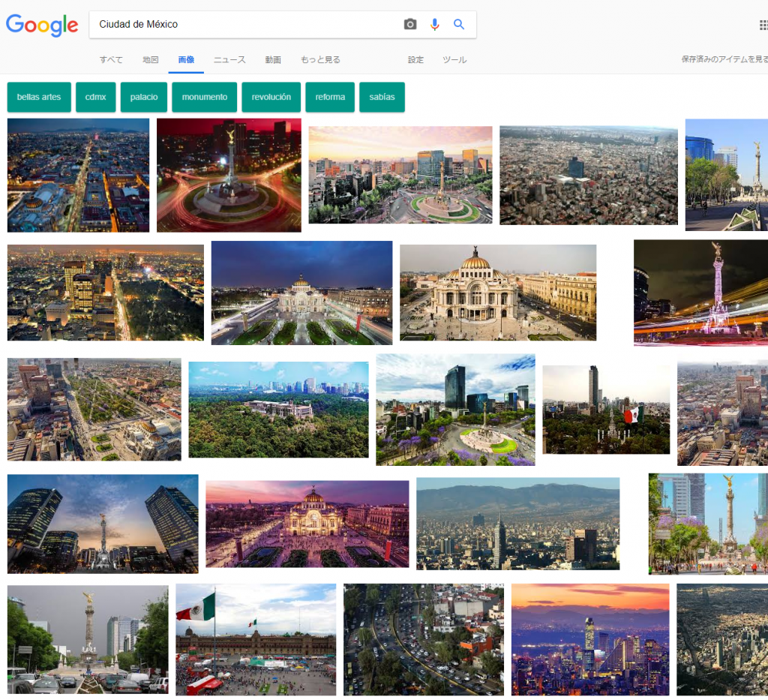This screenshot has width=768, height=700.
Task: Filter by monumento chip
Action: [x=205, y=97]
